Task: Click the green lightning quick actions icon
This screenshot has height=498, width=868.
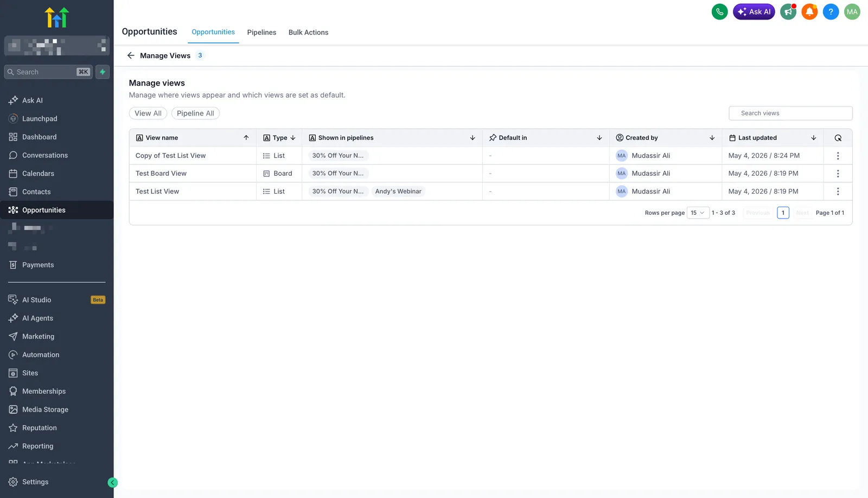Action: [x=103, y=72]
